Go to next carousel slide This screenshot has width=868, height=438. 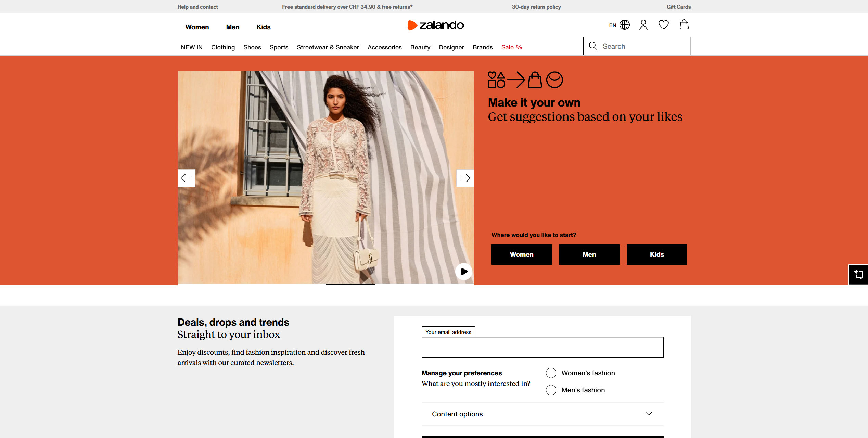point(465,178)
